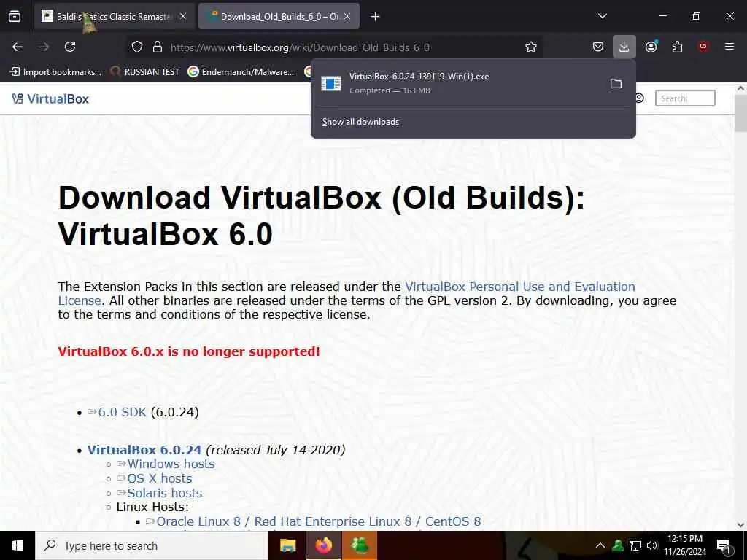
Task: Open Oracle Linux 8 / Red Hat package link
Action: (318, 522)
